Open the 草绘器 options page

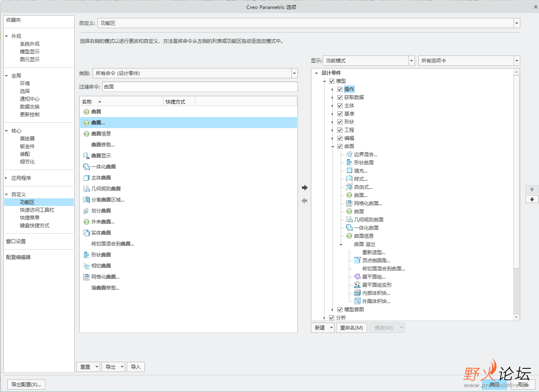[27, 139]
